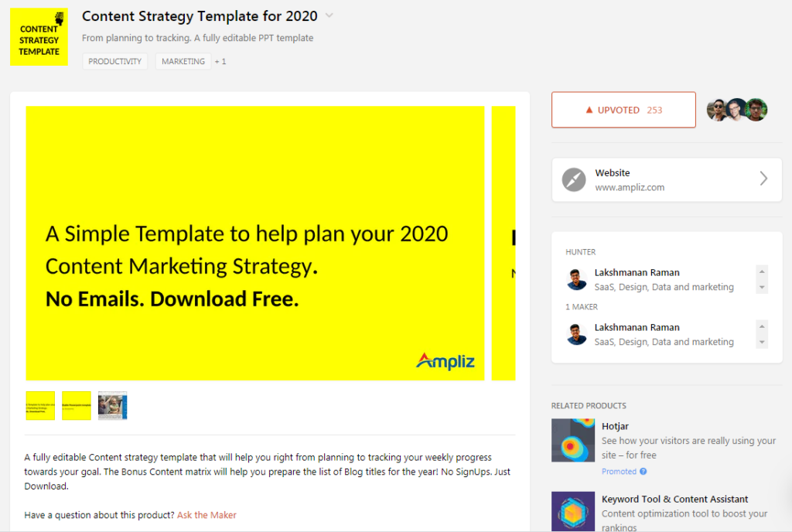Select the second yellow slide thumbnail
The width and height of the screenshot is (792, 532).
[77, 405]
